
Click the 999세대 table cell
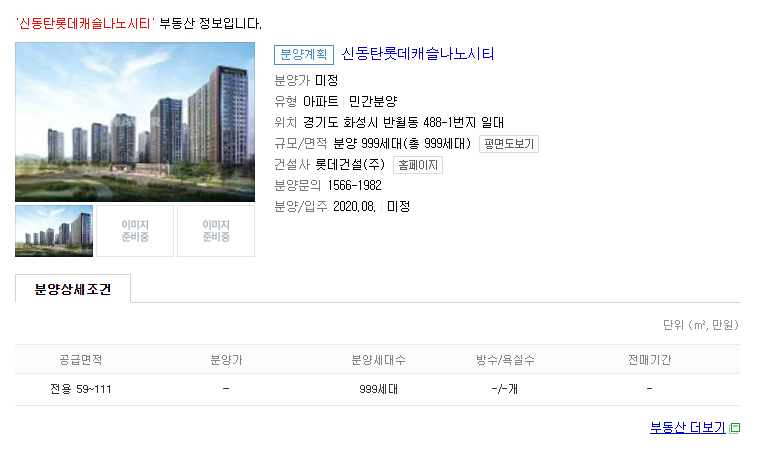[379, 389]
